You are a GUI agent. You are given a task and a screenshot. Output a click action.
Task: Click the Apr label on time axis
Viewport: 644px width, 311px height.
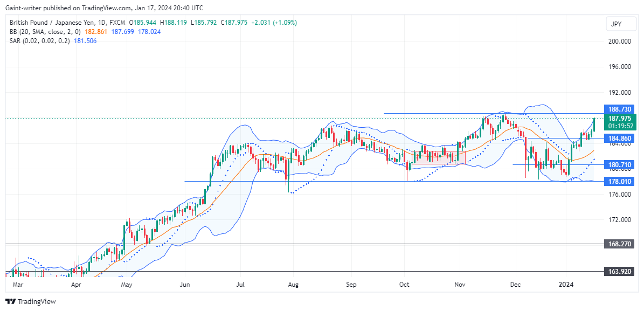pyautogui.click(x=75, y=284)
